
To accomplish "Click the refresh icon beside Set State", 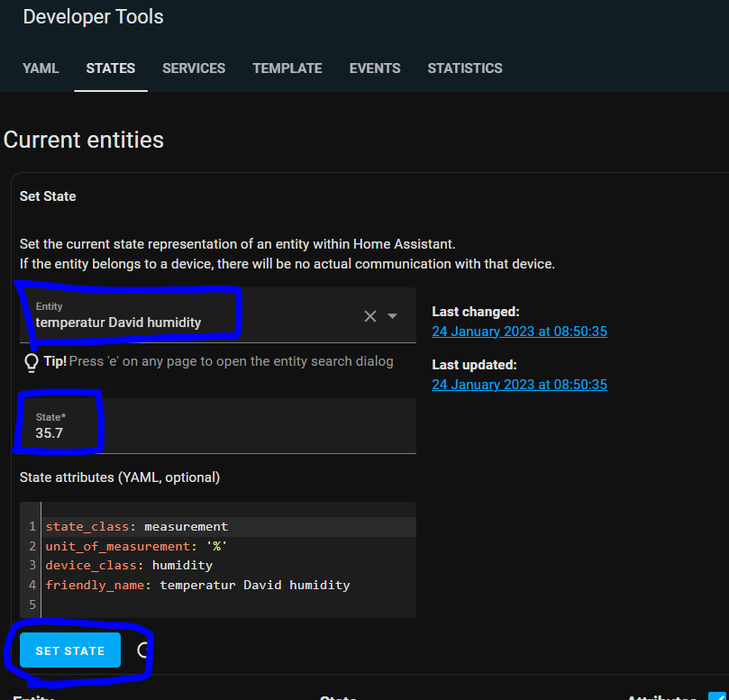I will 142,650.
